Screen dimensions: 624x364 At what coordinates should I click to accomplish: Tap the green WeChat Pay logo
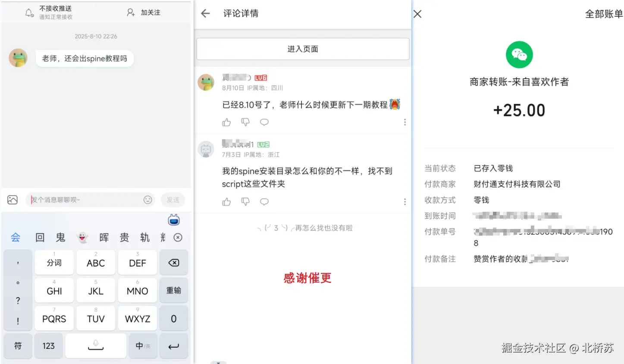pos(519,55)
